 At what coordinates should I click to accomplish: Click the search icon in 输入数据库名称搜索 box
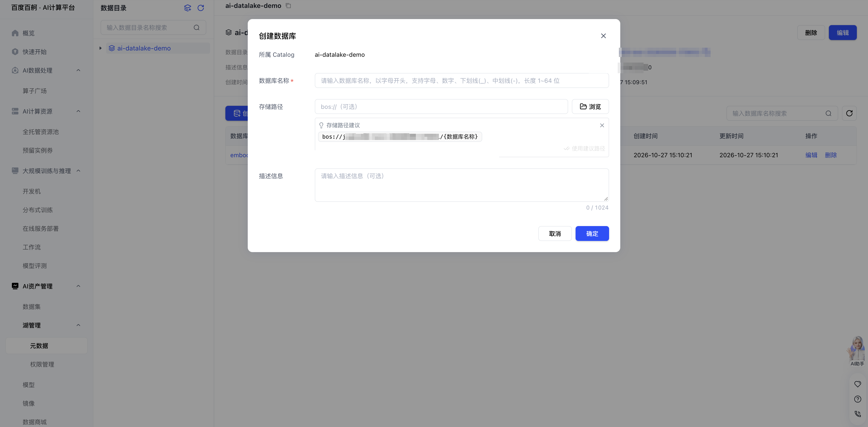coord(828,113)
